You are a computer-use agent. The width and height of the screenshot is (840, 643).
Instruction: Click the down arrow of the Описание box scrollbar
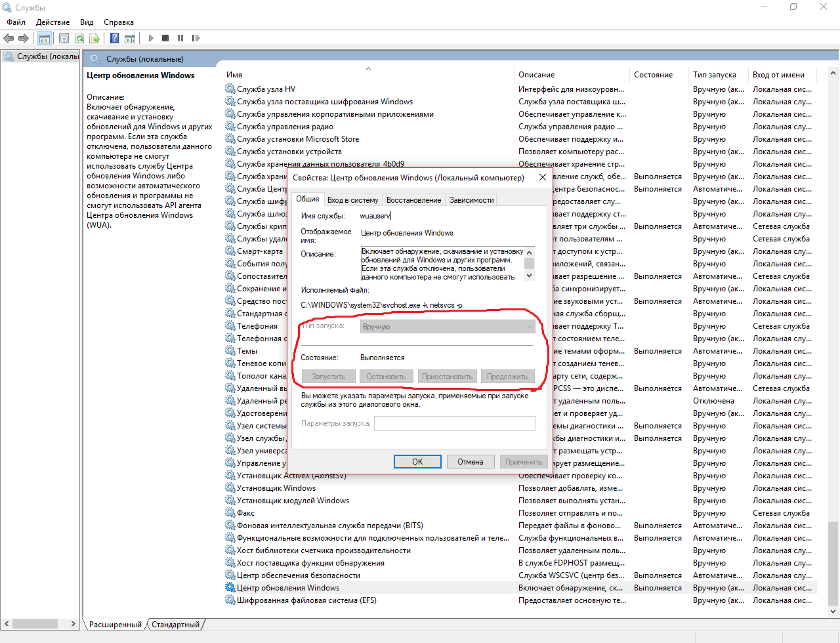(530, 276)
